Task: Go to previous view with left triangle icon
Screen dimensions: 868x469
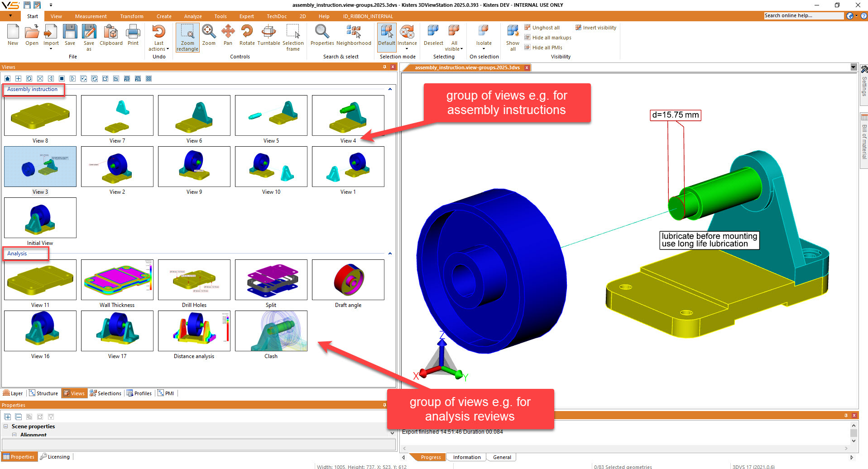Action: [51, 79]
